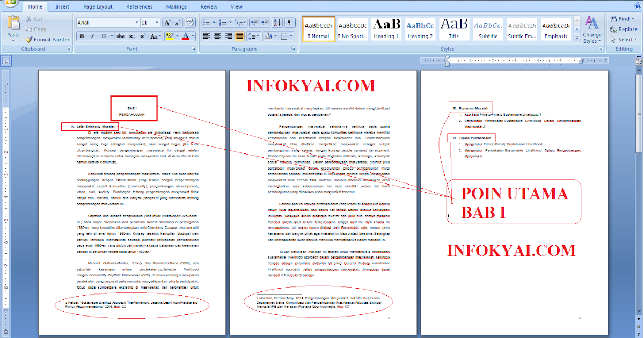The image size is (644, 338).
Task: Toggle Bold formatting
Action: pyautogui.click(x=82, y=36)
